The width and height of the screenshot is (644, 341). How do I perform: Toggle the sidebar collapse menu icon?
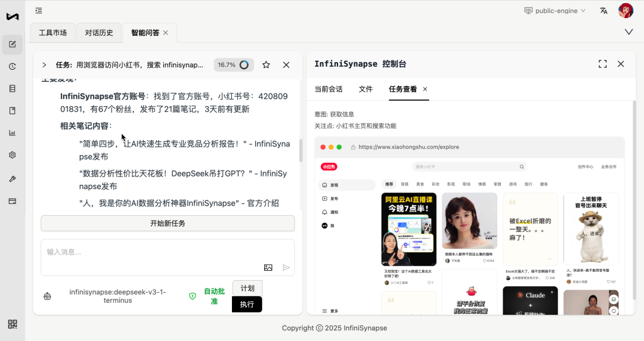(39, 11)
